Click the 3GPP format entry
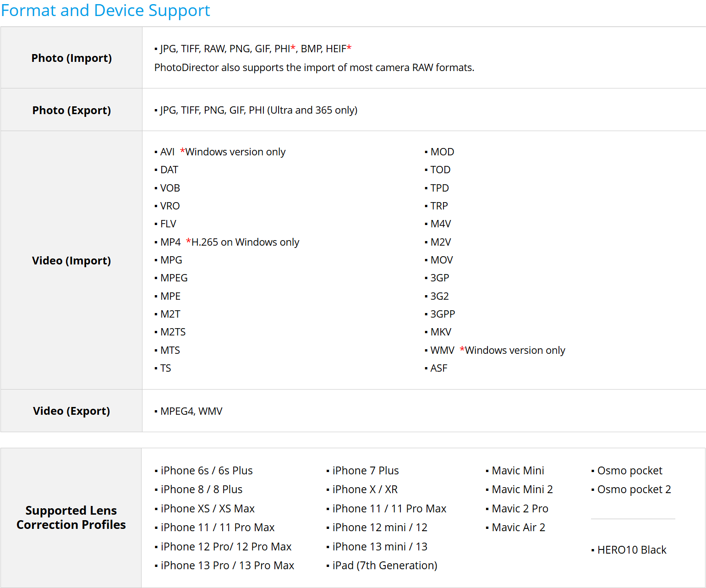Screen dimensions: 706x588 point(443,314)
